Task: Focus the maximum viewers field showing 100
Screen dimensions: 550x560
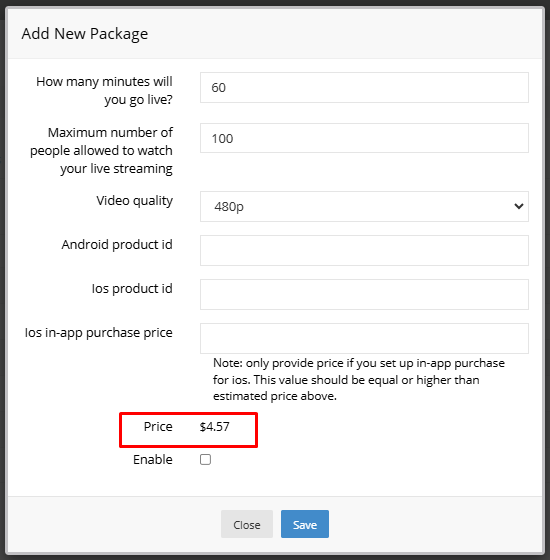Action: (364, 138)
